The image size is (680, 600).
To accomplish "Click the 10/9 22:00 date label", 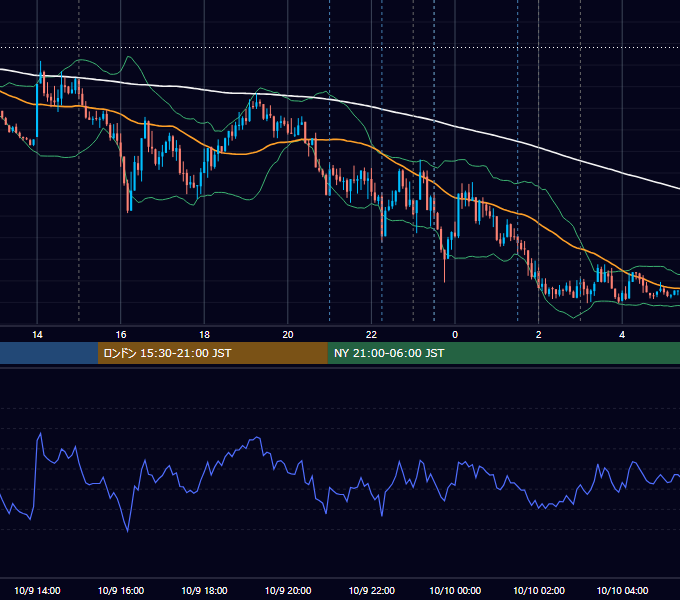I will tap(372, 590).
